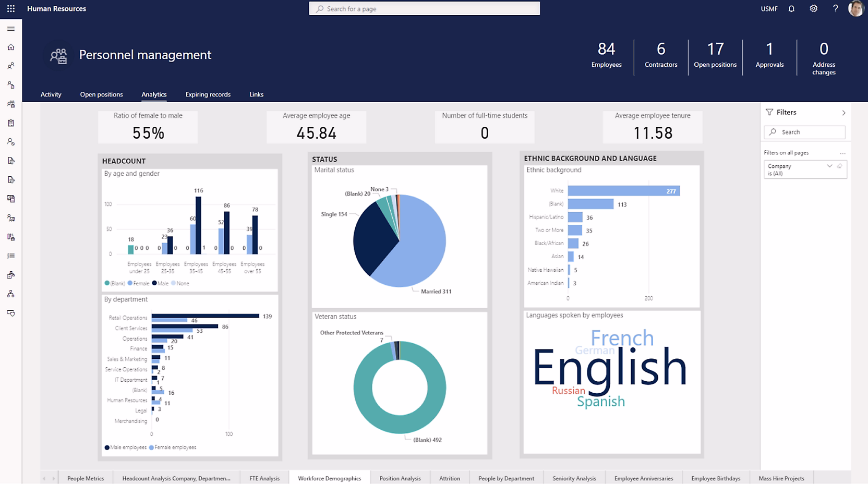Toggle the Male series in headcount legend
868x484 pixels.
click(160, 283)
